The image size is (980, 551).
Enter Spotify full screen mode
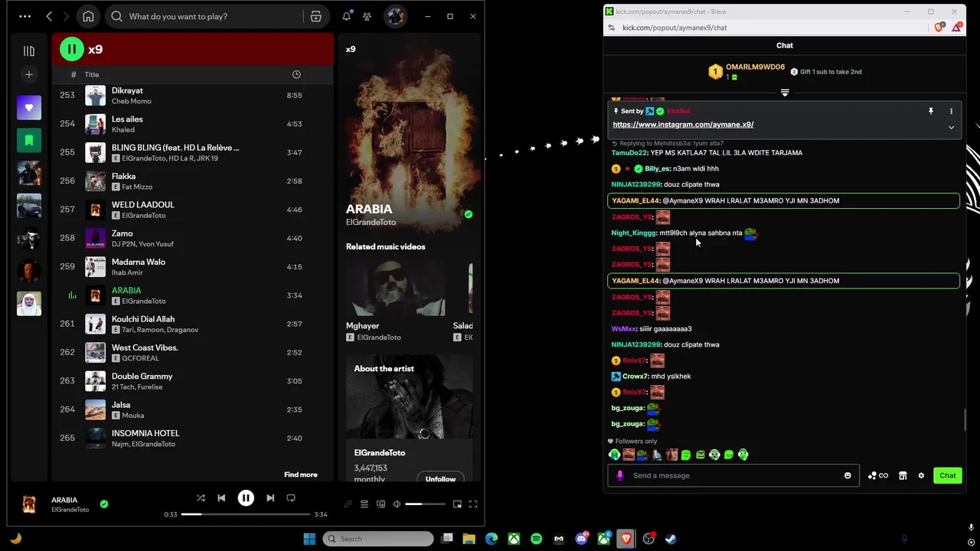click(473, 504)
